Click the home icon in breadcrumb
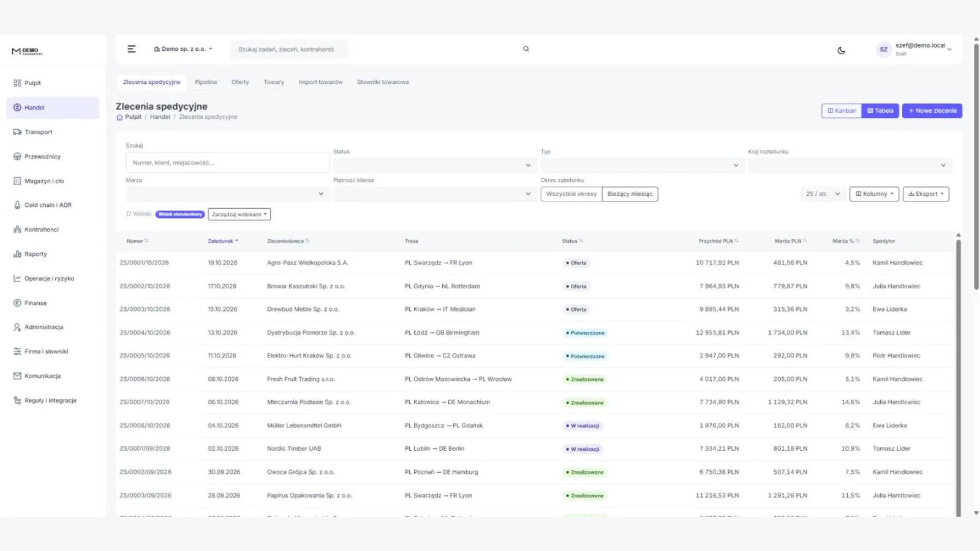This screenshot has width=980, height=551. tap(119, 117)
